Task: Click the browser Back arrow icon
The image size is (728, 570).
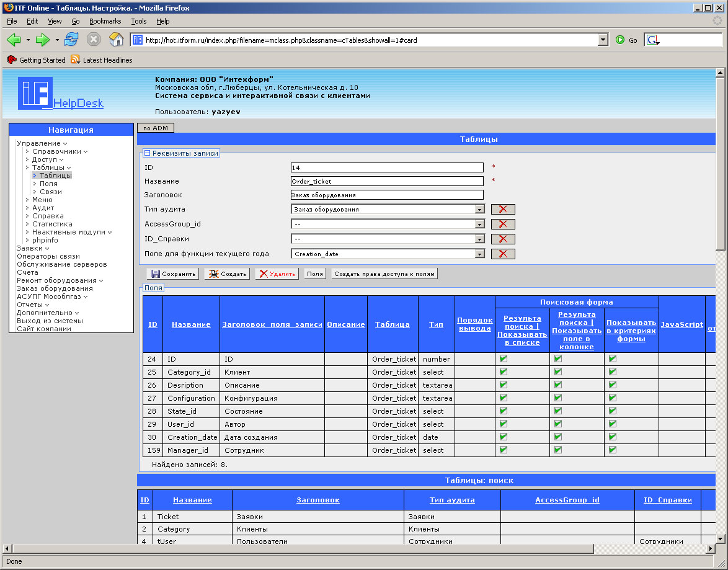Action: click(x=14, y=40)
